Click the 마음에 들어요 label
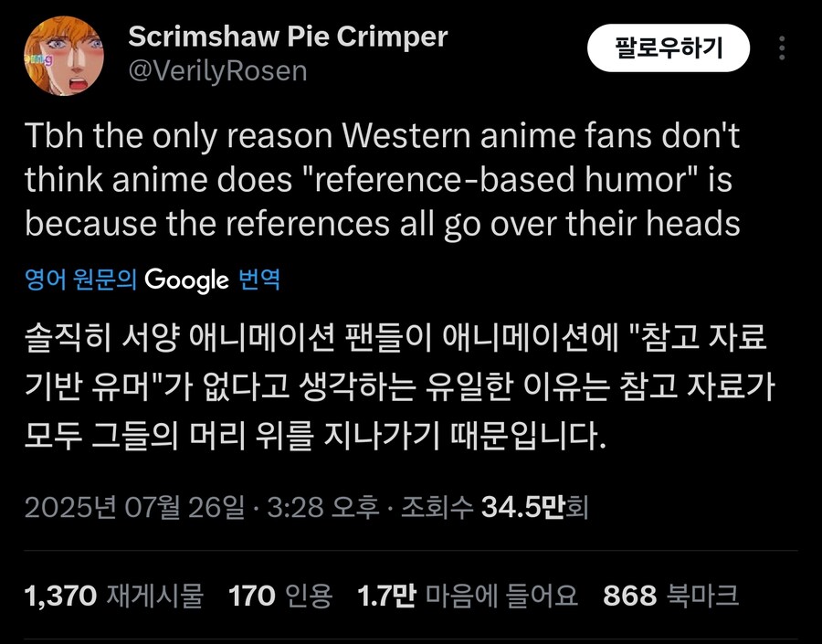The image size is (822, 644). [x=501, y=596]
